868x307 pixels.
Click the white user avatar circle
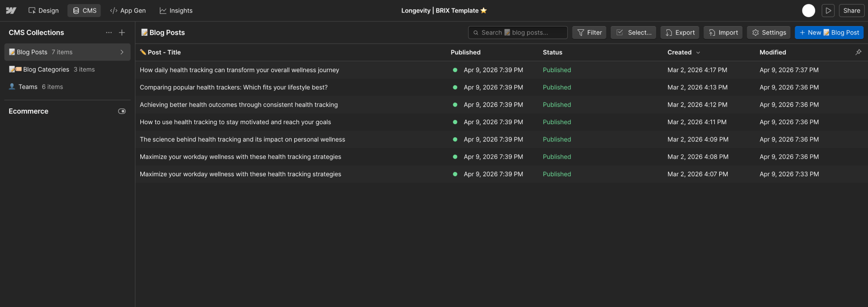[809, 10]
